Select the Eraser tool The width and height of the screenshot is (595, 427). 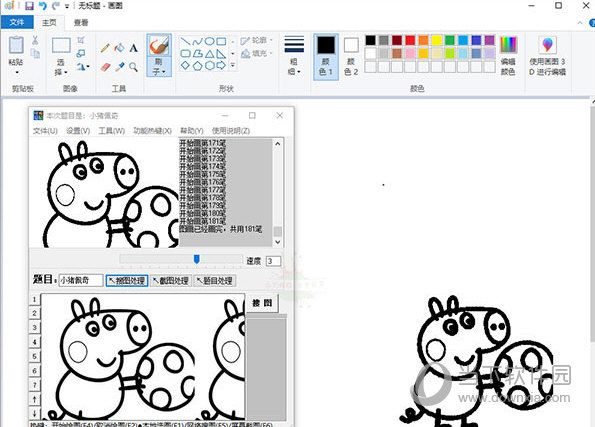105,67
